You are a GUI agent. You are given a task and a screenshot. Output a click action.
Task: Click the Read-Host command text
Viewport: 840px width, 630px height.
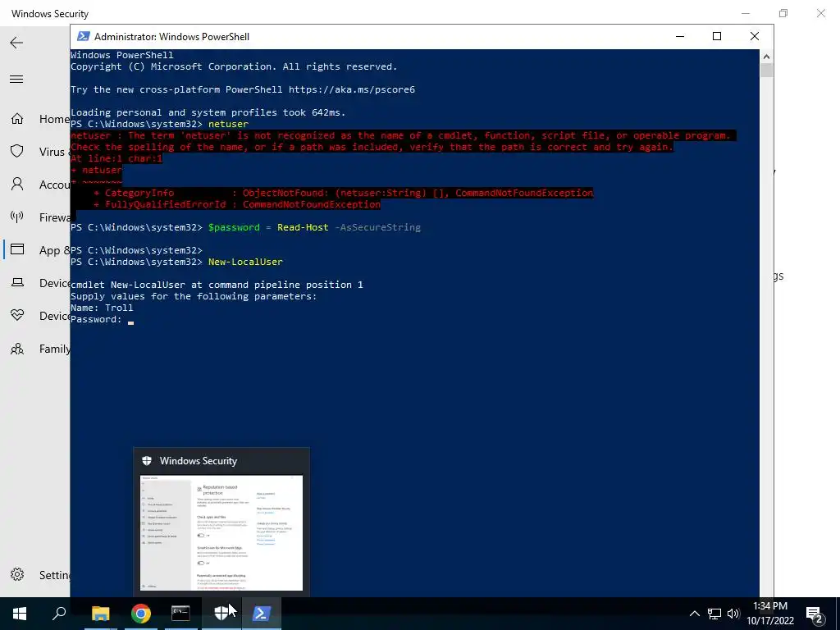[x=303, y=228]
